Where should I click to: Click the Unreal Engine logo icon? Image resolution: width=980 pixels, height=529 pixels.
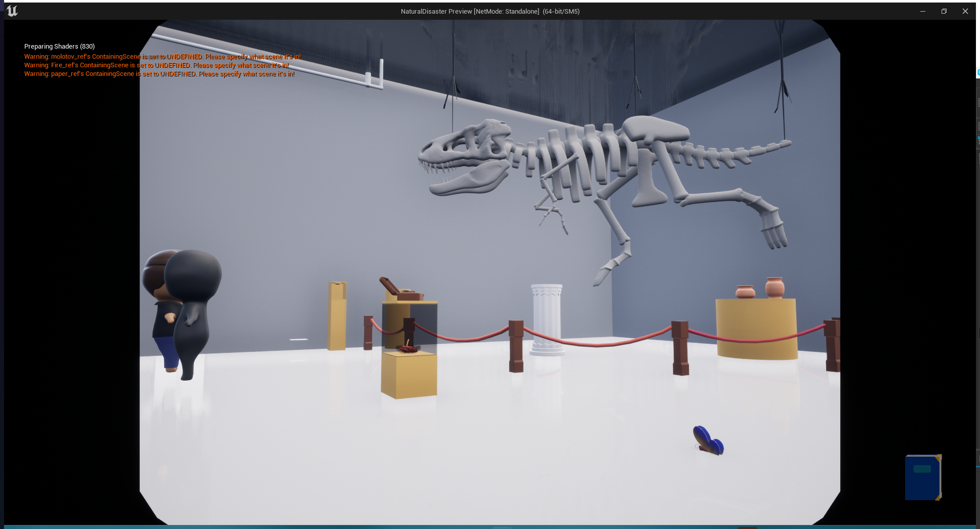tap(12, 11)
